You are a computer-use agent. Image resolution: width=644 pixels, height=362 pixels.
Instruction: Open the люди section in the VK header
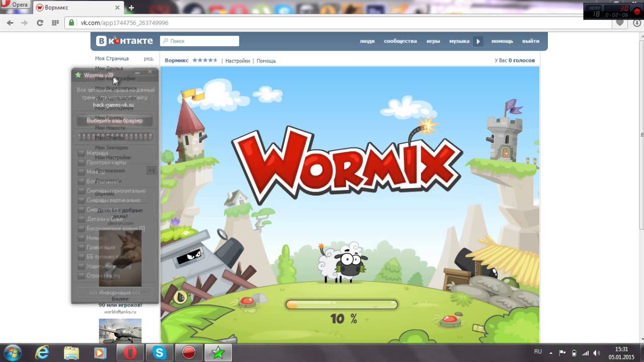pyautogui.click(x=367, y=41)
